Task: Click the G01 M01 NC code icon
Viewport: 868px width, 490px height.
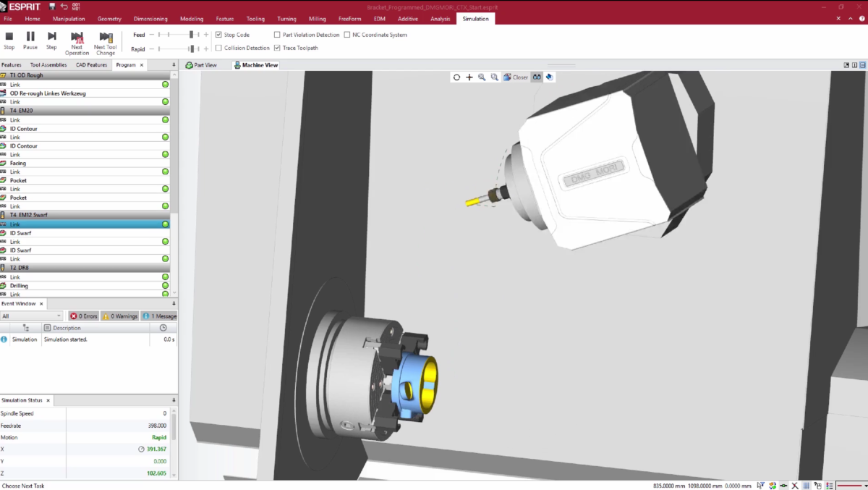Action: coord(77,7)
